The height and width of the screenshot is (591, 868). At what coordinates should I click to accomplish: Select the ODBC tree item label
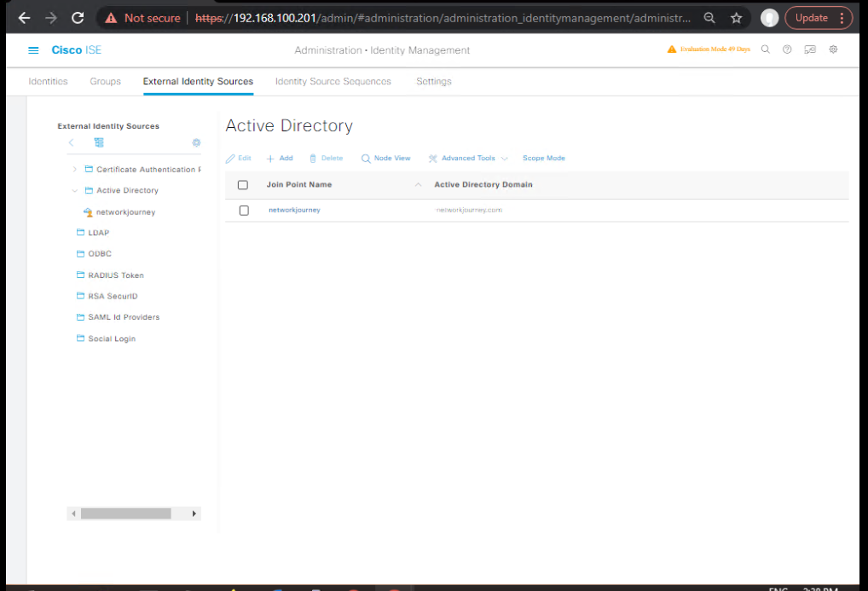[100, 253]
